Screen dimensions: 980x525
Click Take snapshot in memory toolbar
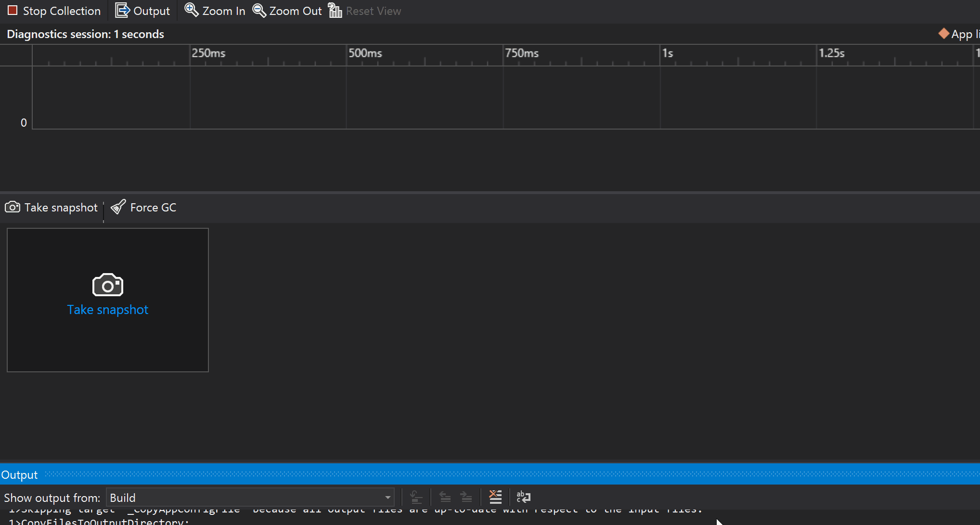coord(52,208)
